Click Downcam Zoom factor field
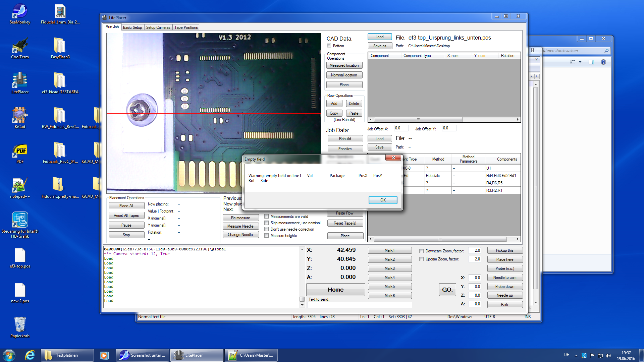 coord(475,250)
